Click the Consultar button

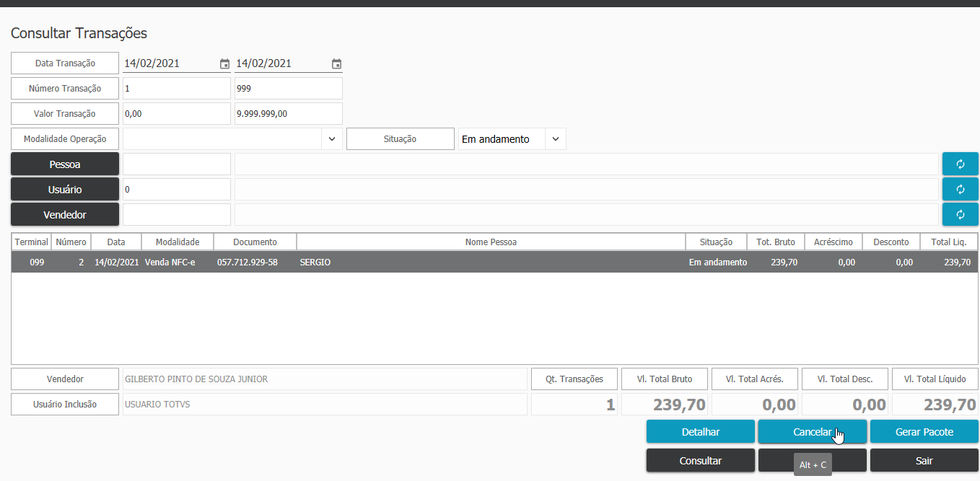tap(700, 461)
